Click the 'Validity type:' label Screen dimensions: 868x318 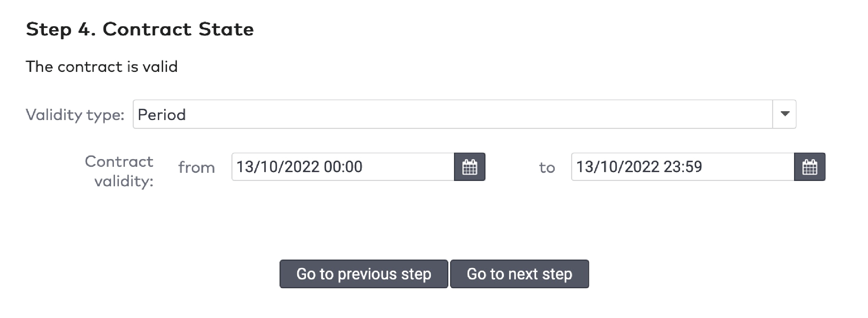(75, 115)
